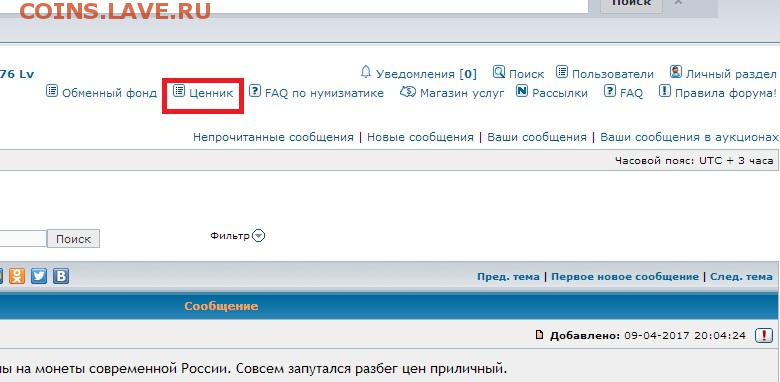Click the list icon beside Пользователи
Viewport: 780px width, 382px height.
562,72
